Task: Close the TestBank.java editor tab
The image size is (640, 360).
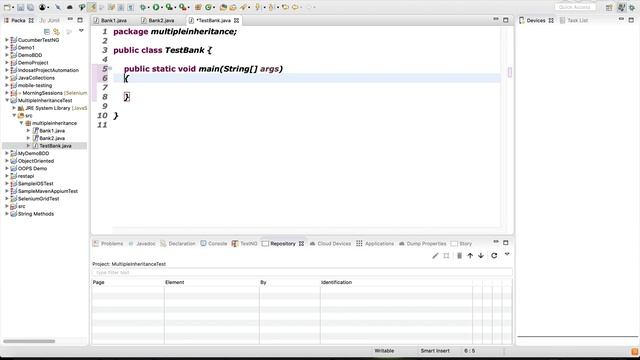Action: pyautogui.click(x=236, y=20)
